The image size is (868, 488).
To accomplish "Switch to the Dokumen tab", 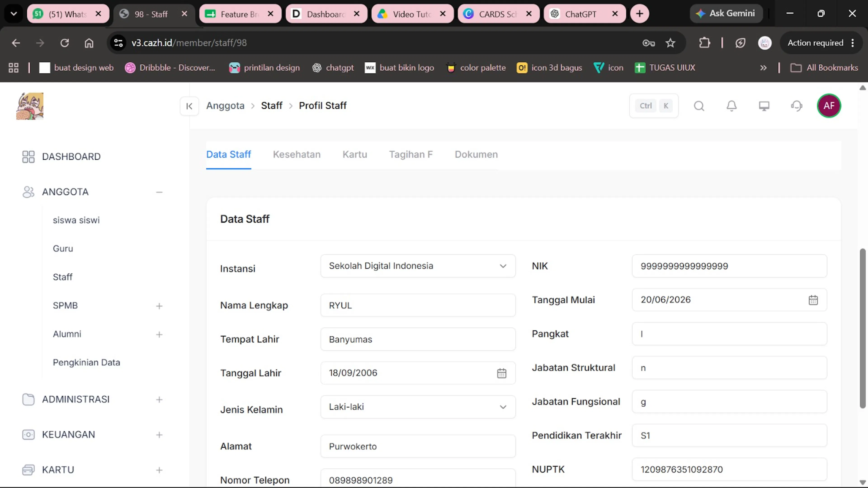I will (476, 155).
